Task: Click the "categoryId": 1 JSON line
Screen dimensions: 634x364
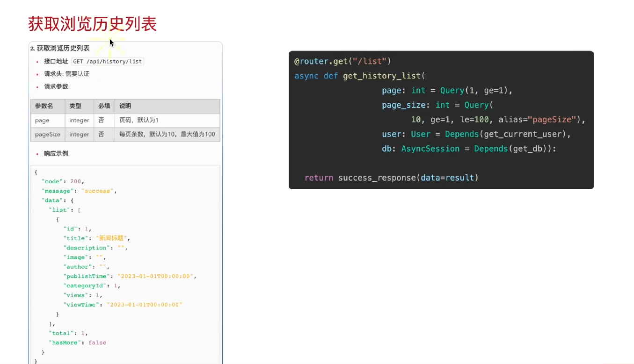Action: 92,285
